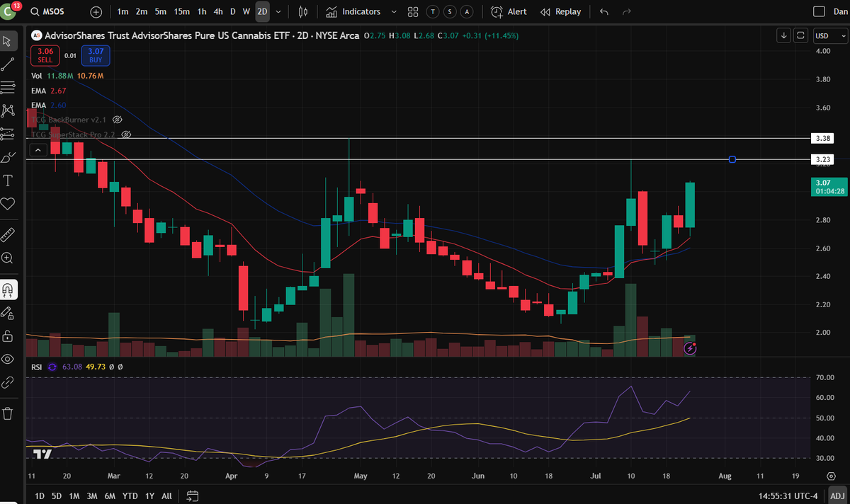Switch to the 4h timeframe

pyautogui.click(x=218, y=11)
